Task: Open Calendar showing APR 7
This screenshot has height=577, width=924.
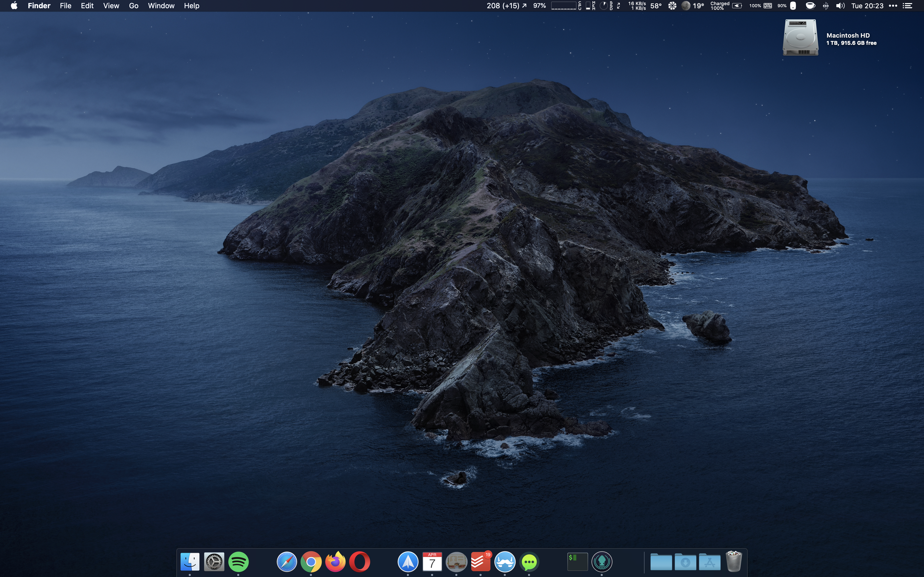Action: point(432,562)
